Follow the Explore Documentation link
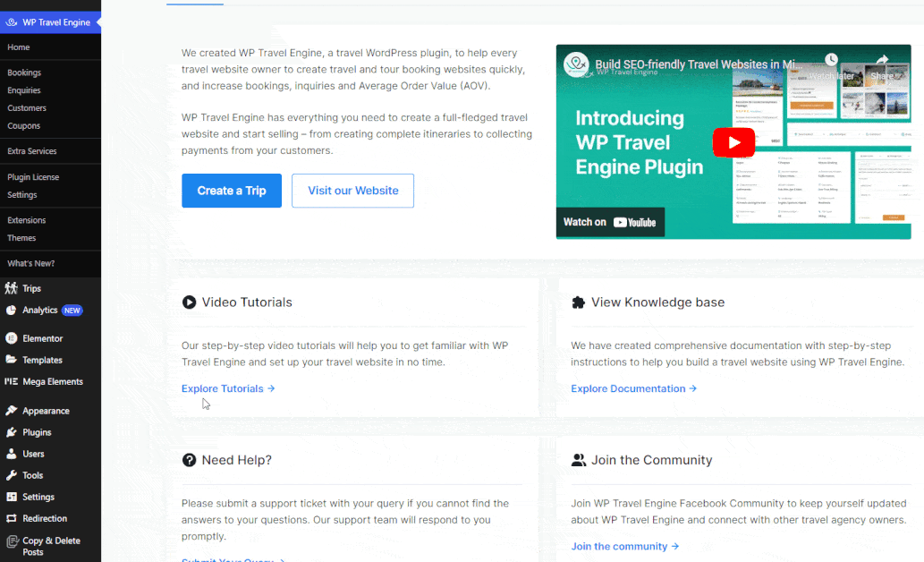The width and height of the screenshot is (924, 562). click(633, 388)
